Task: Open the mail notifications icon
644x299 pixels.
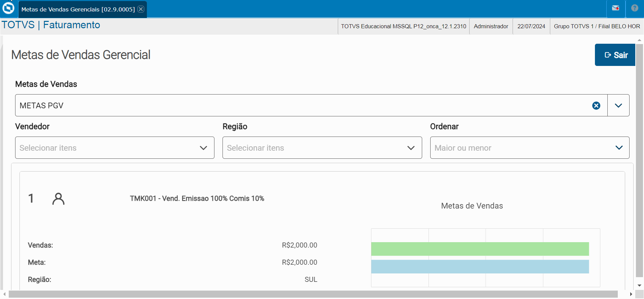Action: [x=615, y=8]
